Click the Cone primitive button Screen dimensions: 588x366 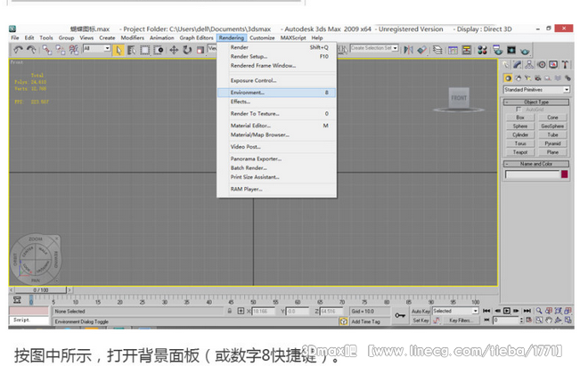552,118
